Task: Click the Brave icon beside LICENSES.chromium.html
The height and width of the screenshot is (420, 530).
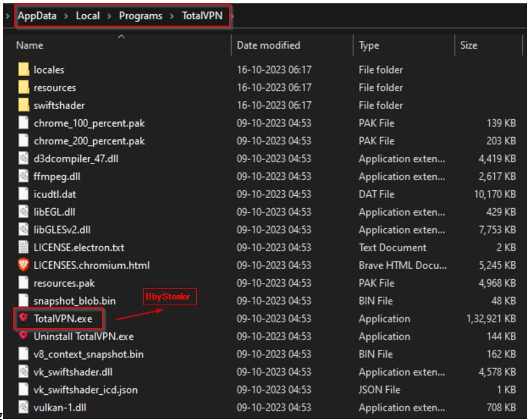Action: pyautogui.click(x=24, y=265)
